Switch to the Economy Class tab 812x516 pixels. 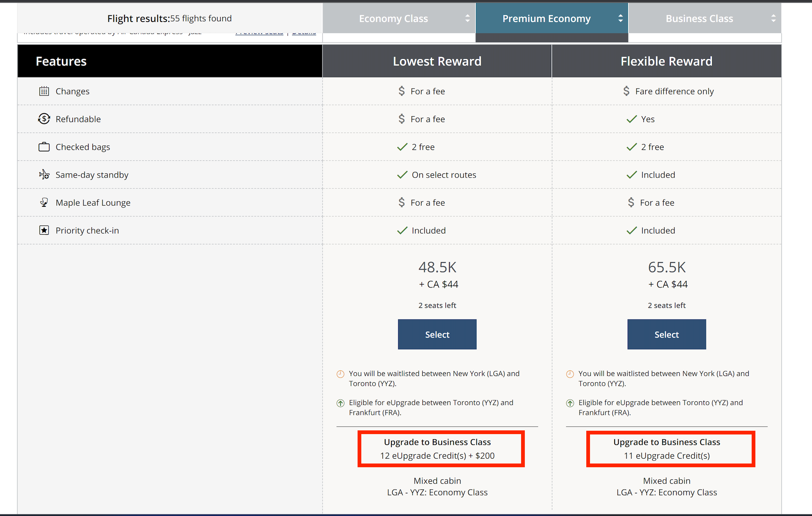(393, 18)
